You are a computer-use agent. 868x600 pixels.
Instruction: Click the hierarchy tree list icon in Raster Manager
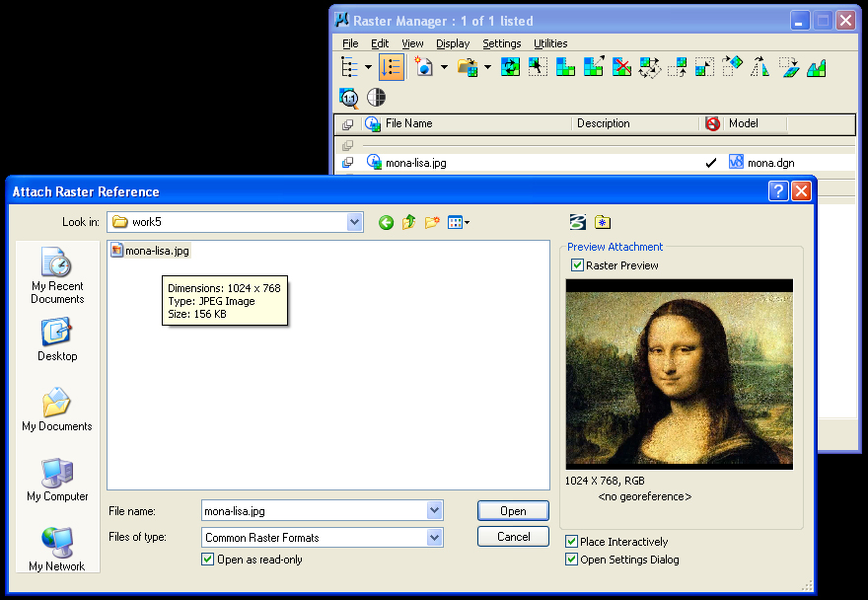click(349, 67)
